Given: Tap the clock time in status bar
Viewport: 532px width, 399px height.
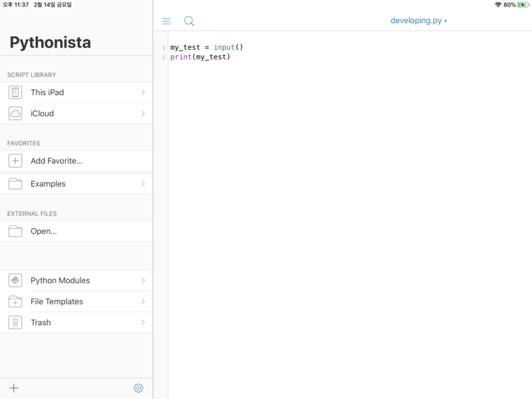Looking at the screenshot, I should pyautogui.click(x=15, y=5).
